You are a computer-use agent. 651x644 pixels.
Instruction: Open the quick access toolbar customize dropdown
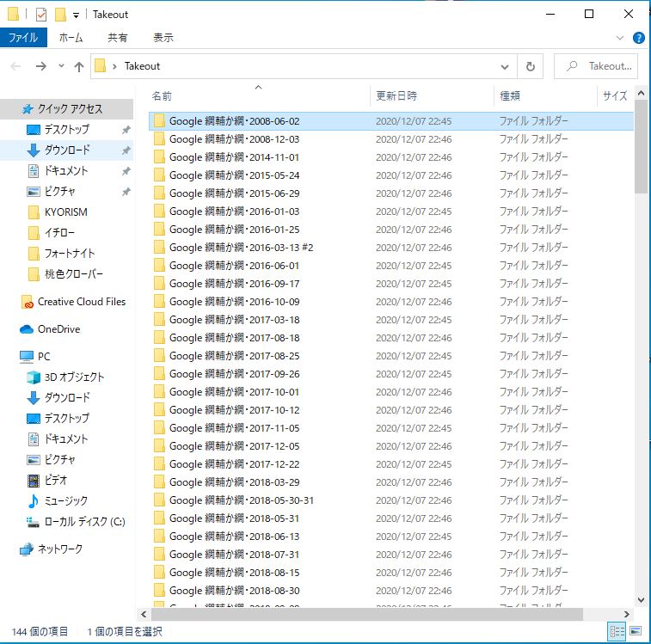[76, 15]
